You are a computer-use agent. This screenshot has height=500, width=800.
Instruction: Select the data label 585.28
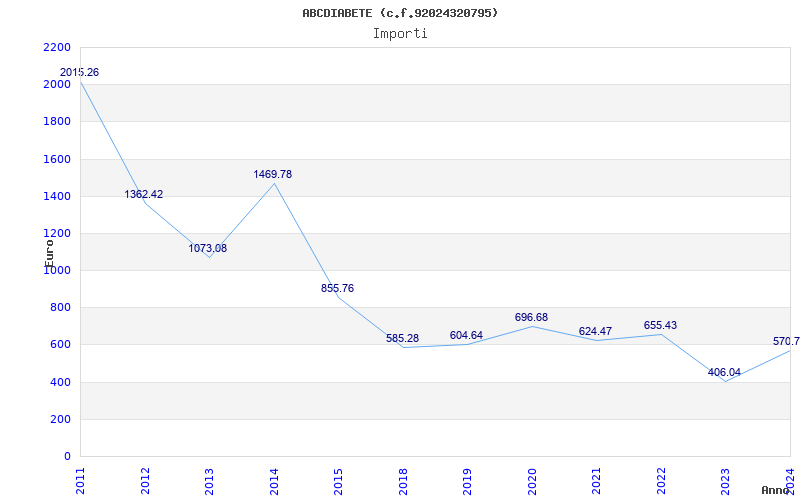click(402, 339)
